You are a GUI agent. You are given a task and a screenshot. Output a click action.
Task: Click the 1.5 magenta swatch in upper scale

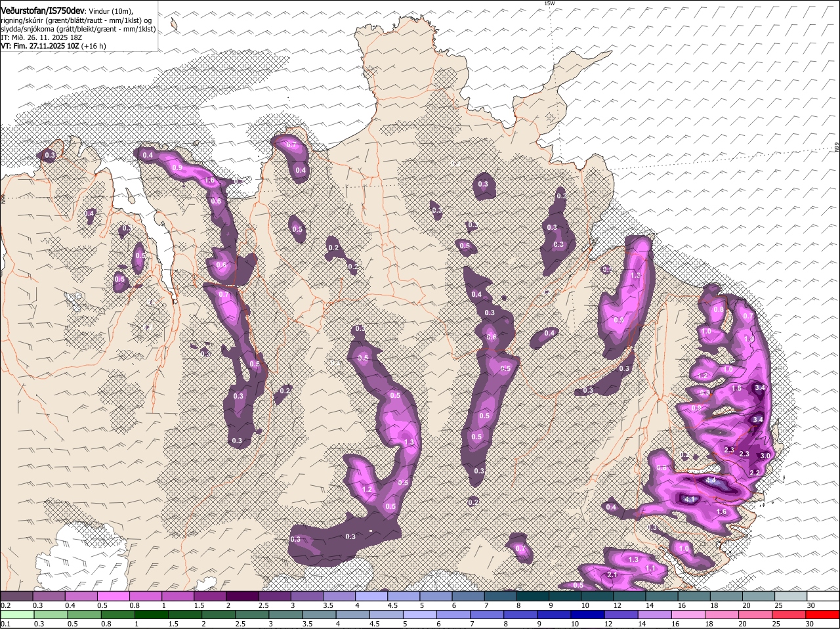(x=209, y=596)
